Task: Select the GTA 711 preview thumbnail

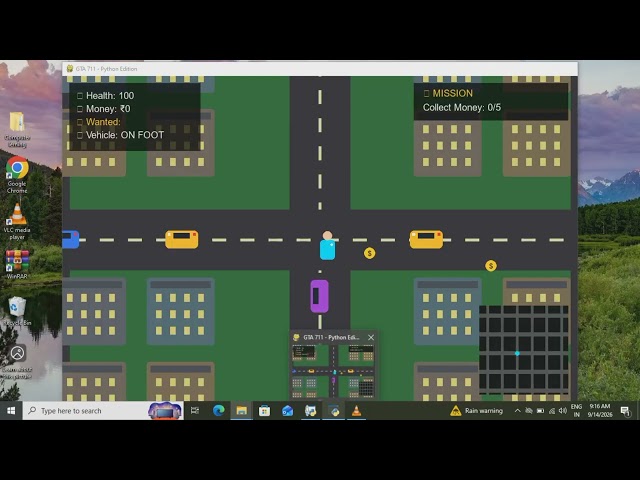Action: (333, 371)
